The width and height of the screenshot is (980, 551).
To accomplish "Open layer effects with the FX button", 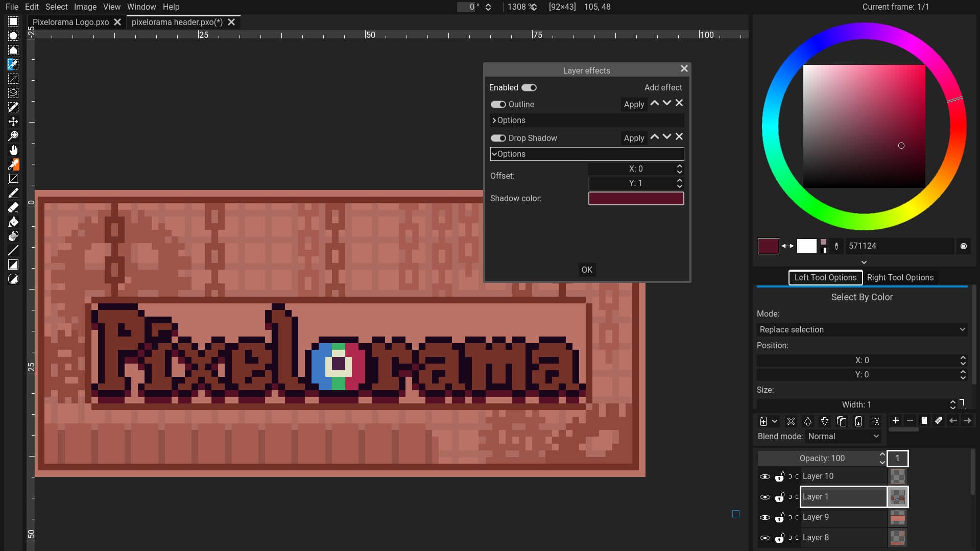I will (x=875, y=421).
